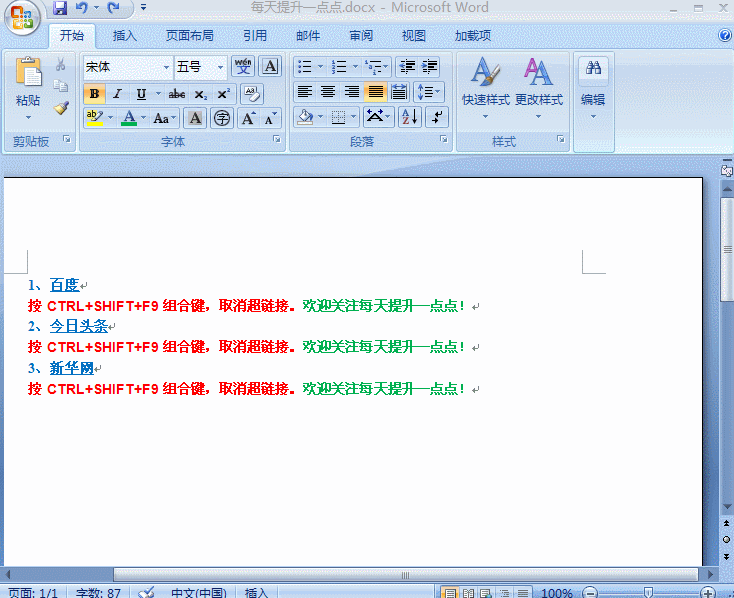Click 字数: 87 word count
This screenshot has width=734, height=598.
coord(98,593)
